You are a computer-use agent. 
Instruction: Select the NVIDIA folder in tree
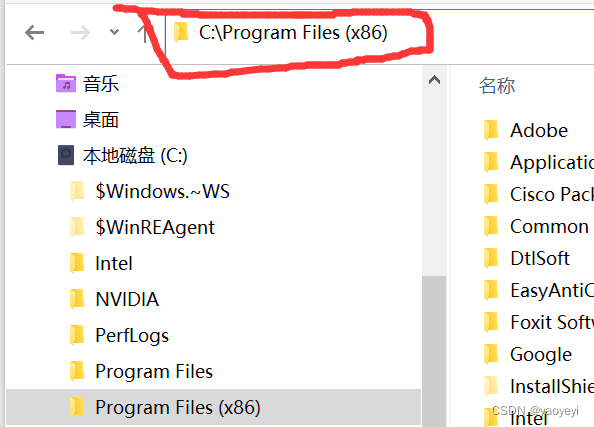tap(114, 299)
